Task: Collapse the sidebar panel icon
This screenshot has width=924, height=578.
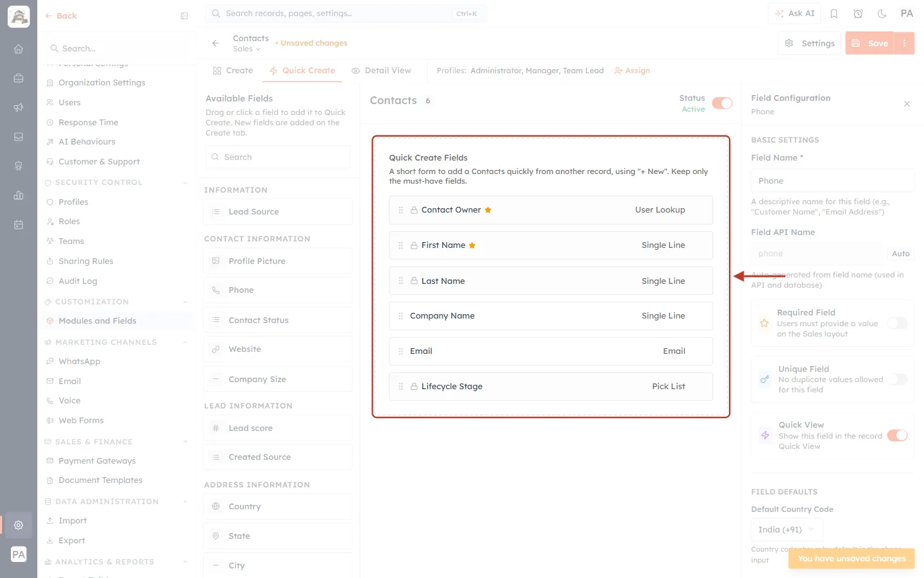Action: point(184,16)
